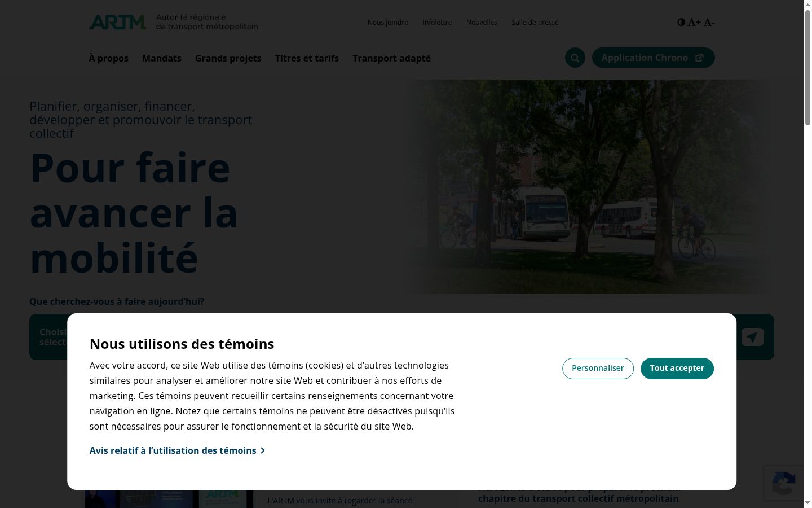The height and width of the screenshot is (508, 812).
Task: Launch the Application Chrono button
Action: coord(654,58)
